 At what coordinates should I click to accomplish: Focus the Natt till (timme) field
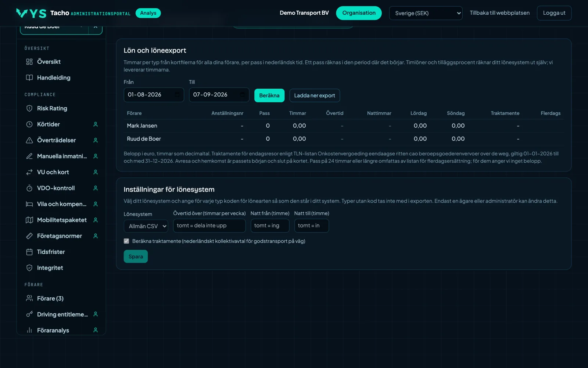[x=312, y=226]
